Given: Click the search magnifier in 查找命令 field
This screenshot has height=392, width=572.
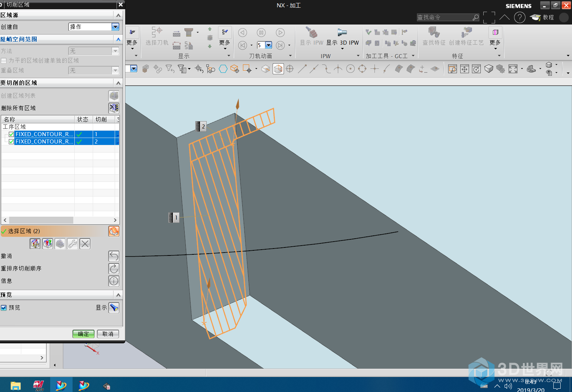Looking at the screenshot, I should tap(475, 17).
